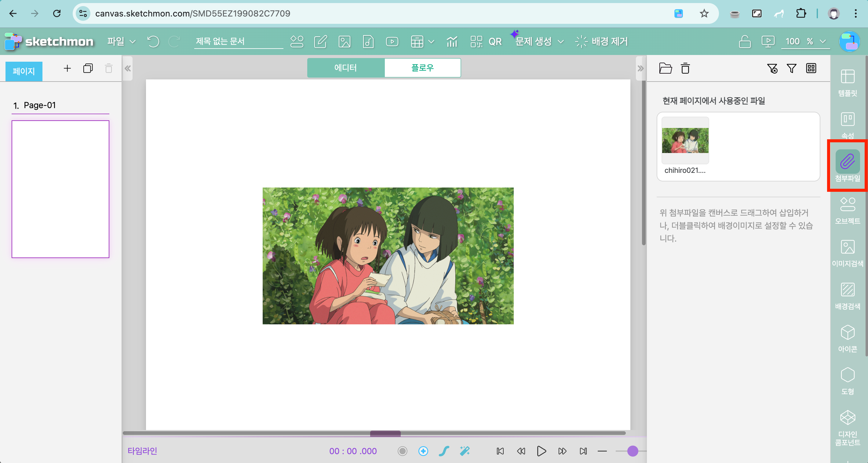Select the chihiro021 attachment thumbnail
Image resolution: width=868 pixels, height=463 pixels.
click(685, 140)
